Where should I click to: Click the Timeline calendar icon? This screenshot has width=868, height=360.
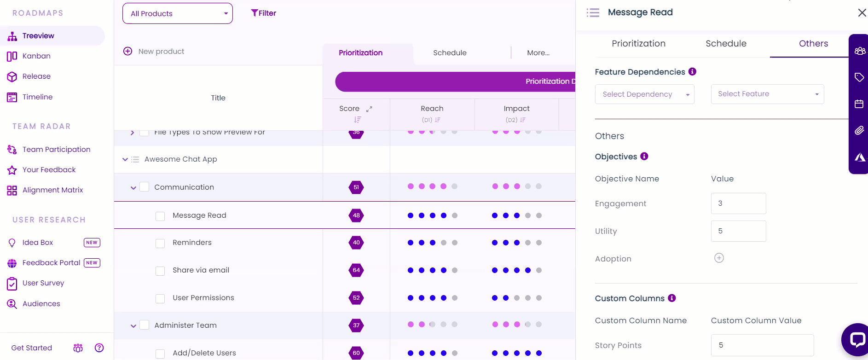point(12,97)
